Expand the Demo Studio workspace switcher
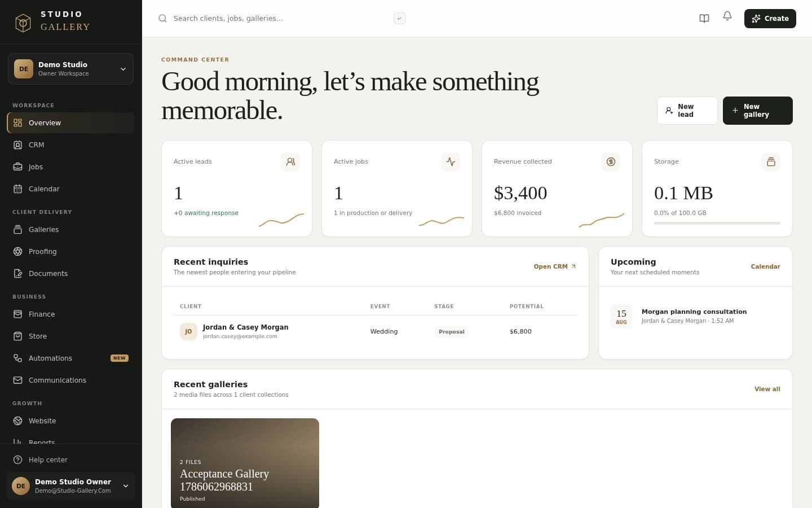Image resolution: width=812 pixels, height=508 pixels. (x=71, y=69)
